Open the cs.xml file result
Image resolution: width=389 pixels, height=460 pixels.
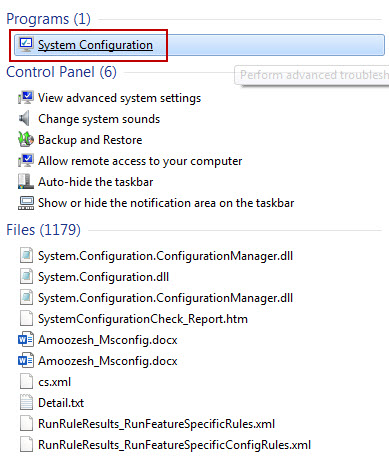pyautogui.click(x=54, y=382)
